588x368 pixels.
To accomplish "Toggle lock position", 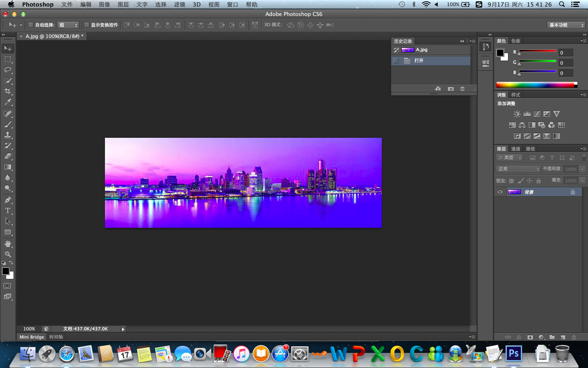I will [x=529, y=181].
